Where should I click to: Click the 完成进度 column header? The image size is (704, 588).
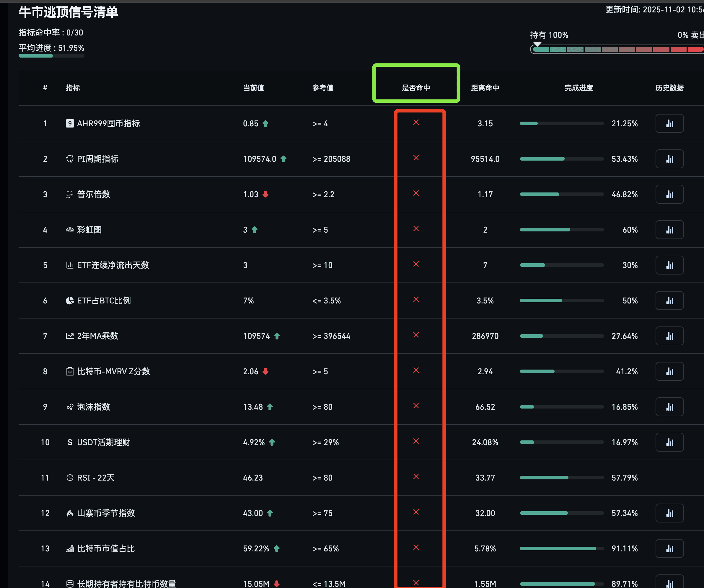(578, 88)
